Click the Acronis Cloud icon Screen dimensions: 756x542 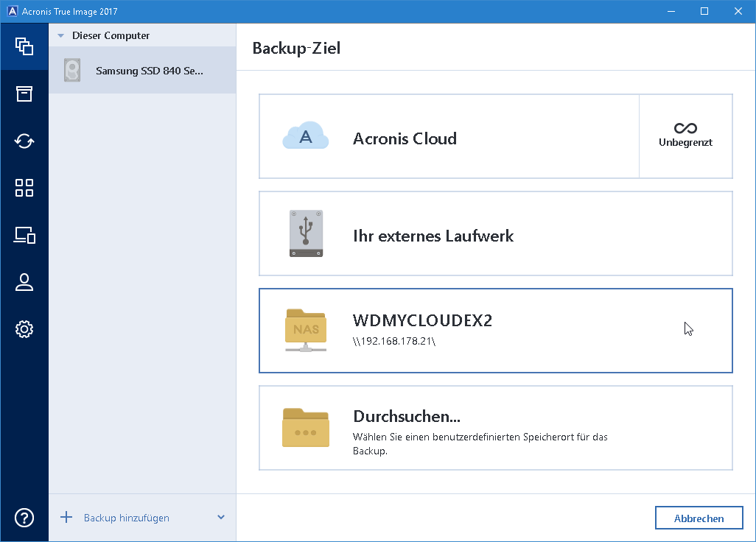click(x=306, y=135)
